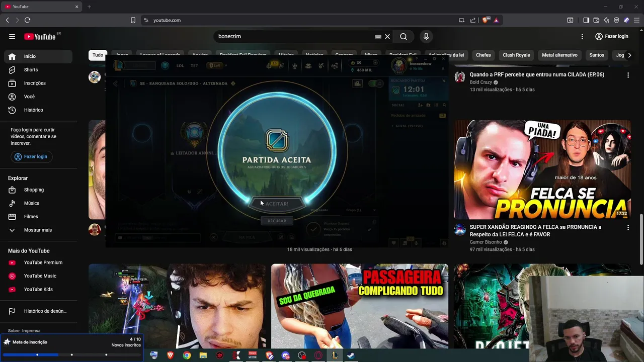Open Passageira Complicando Tudo thumbnail

click(359, 306)
